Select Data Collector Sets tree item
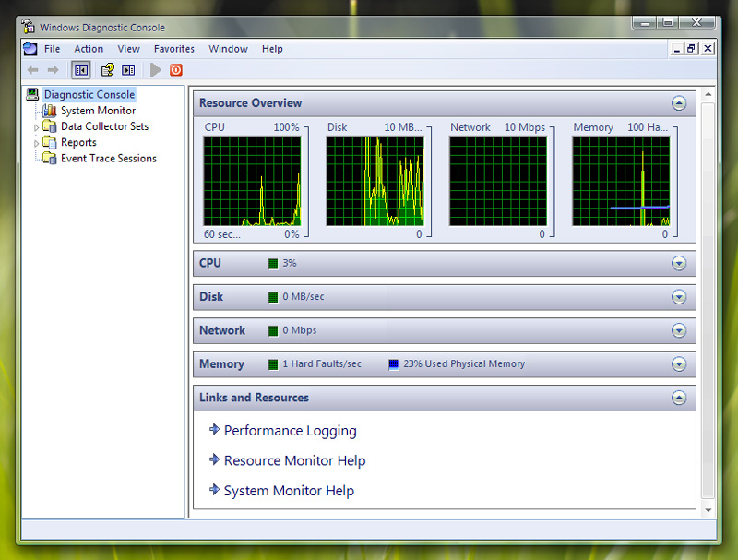The height and width of the screenshot is (560, 738). click(105, 126)
